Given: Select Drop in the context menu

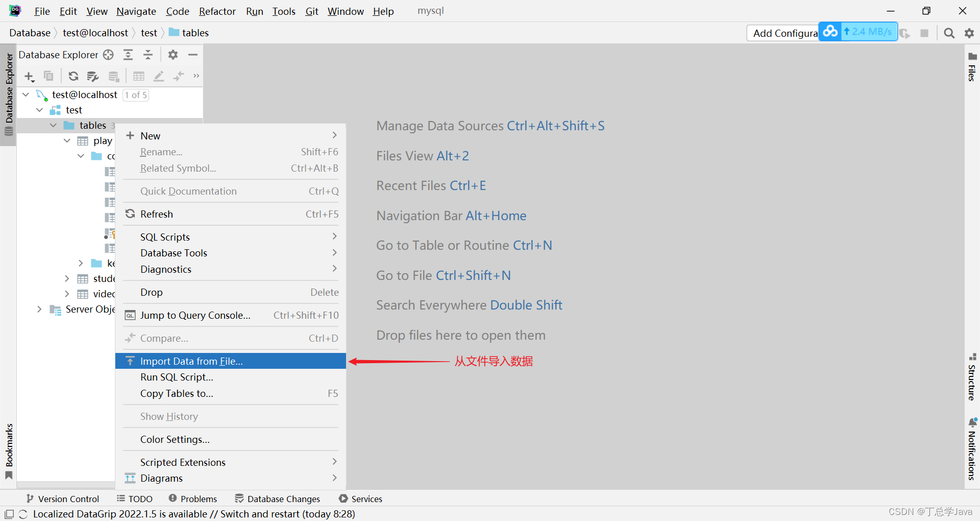Looking at the screenshot, I should pyautogui.click(x=231, y=292).
